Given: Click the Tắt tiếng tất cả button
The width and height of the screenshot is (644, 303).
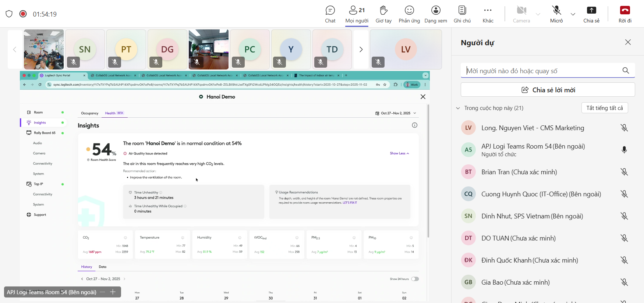Looking at the screenshot, I should coord(605,108).
